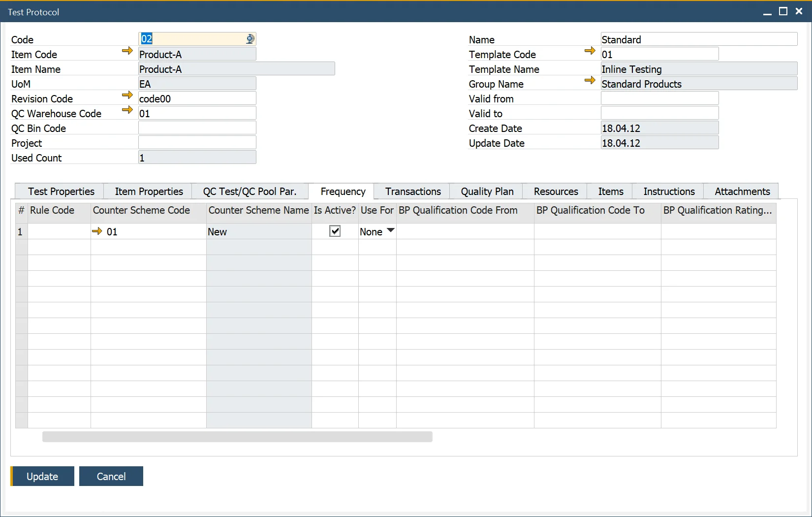Follow the Template Code link arrow
The image size is (812, 517).
[590, 51]
